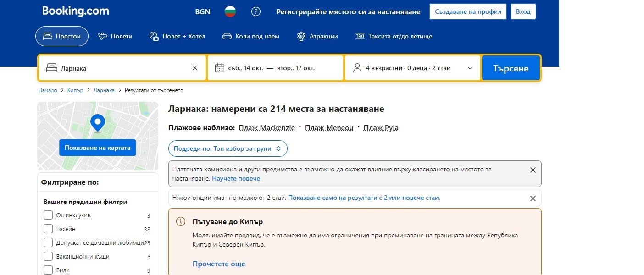Click the calendar icon in date field
The height and width of the screenshot is (275, 644).
point(219,68)
